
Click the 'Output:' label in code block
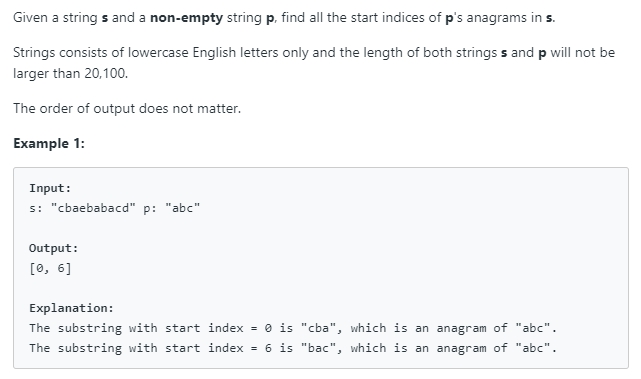[54, 248]
